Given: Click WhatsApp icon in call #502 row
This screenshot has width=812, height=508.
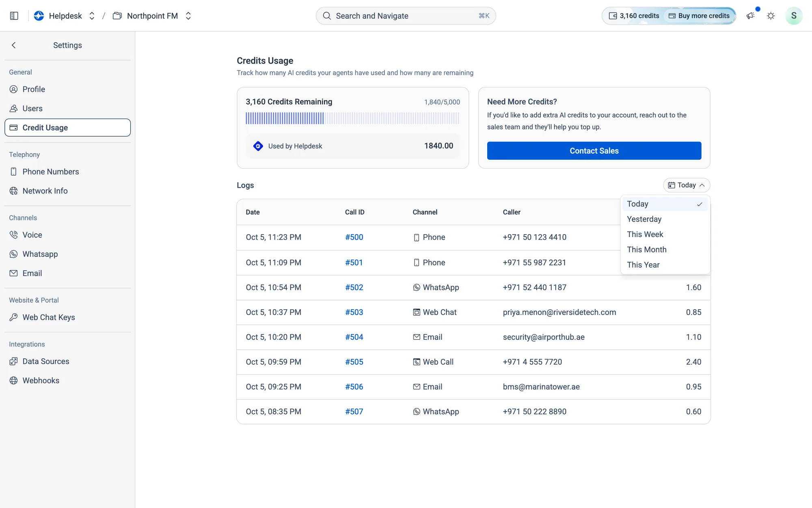Looking at the screenshot, I should 417,287.
